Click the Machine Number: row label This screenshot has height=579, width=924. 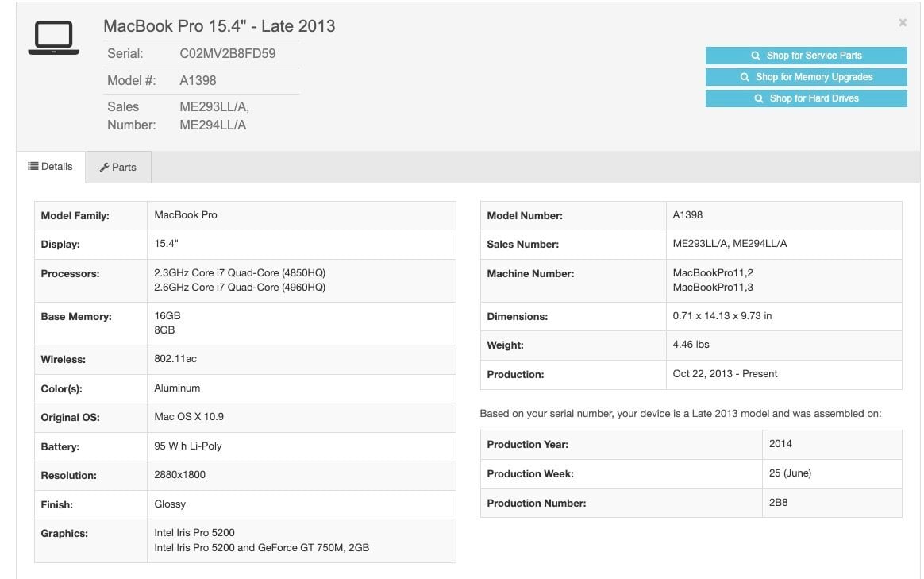pos(530,273)
